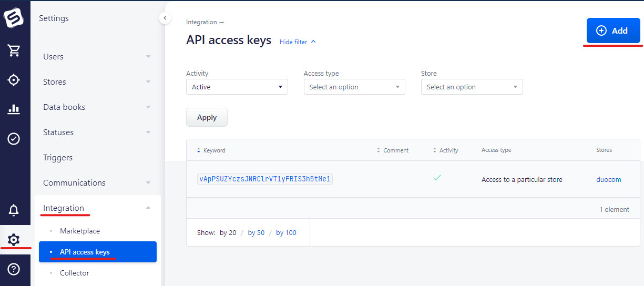
Task: Open the notifications bell icon
Action: pos(14,210)
